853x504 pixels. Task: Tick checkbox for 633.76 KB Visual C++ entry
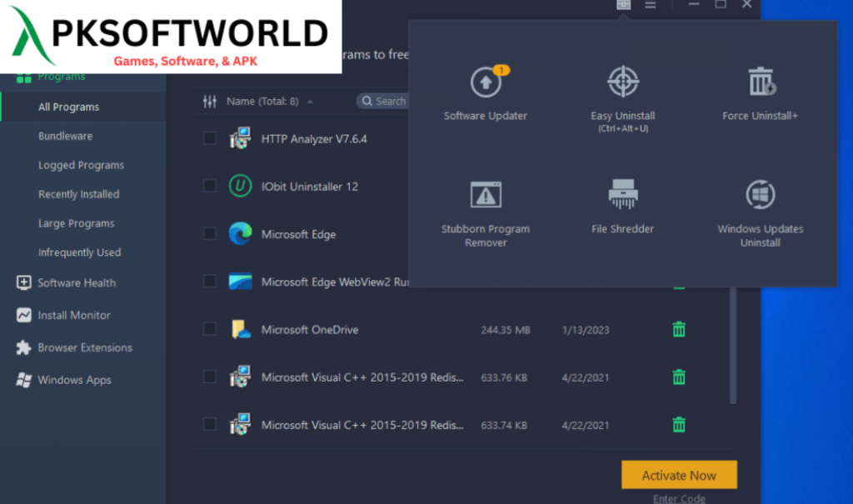point(209,377)
